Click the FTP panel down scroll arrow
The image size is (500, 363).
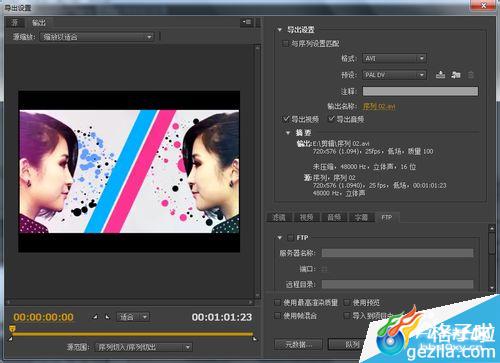(492, 288)
